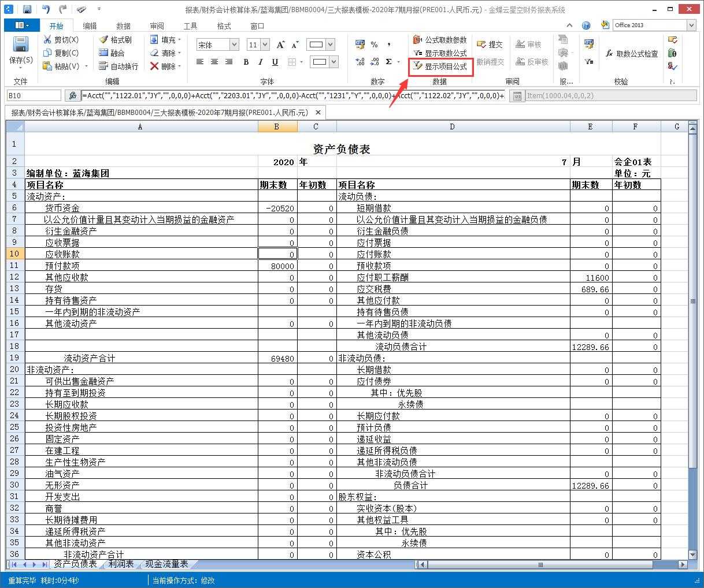Open the fill color swatch dropdown
704x588 pixels.
[x=331, y=62]
